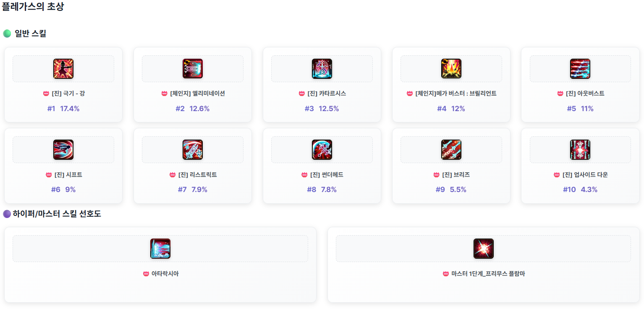
Task: Open the 메가 버스터 : 브릴리언트 icon
Action: tap(451, 69)
